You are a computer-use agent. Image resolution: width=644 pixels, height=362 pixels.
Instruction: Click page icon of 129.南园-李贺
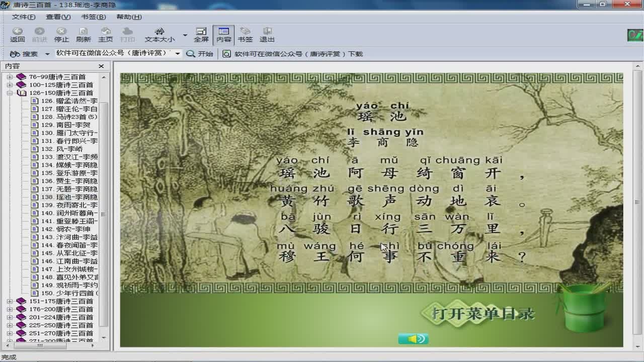tap(35, 125)
